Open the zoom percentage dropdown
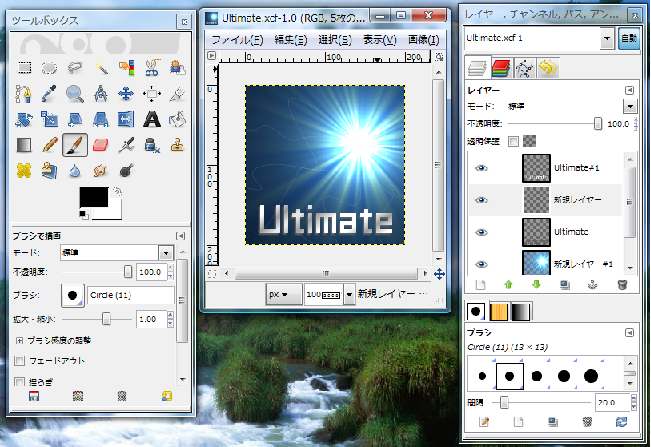Image resolution: width=651 pixels, height=447 pixels. click(349, 294)
